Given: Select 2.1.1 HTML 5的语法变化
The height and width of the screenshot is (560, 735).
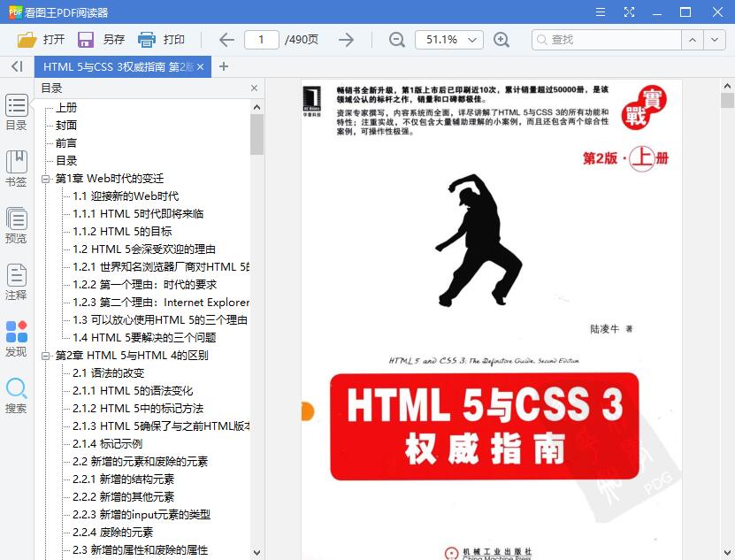Looking at the screenshot, I should pyautogui.click(x=133, y=391).
